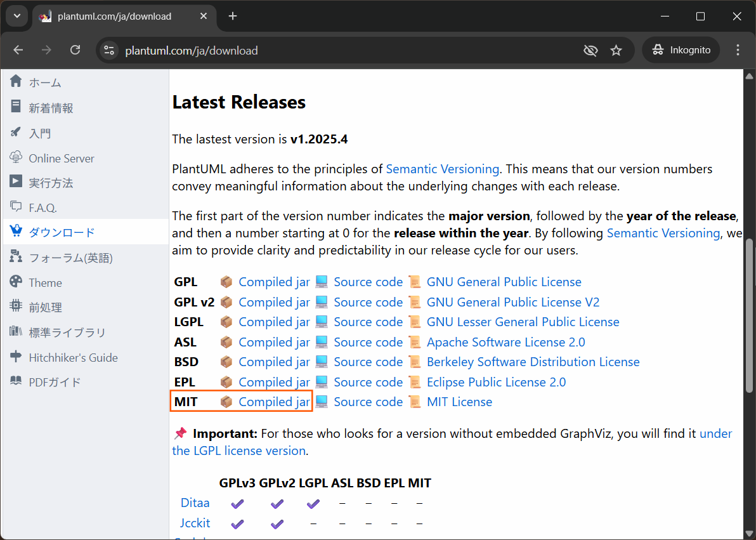The image size is (756, 540).
Task: Click the computer icon in the GPL v2 row
Action: pyautogui.click(x=322, y=302)
